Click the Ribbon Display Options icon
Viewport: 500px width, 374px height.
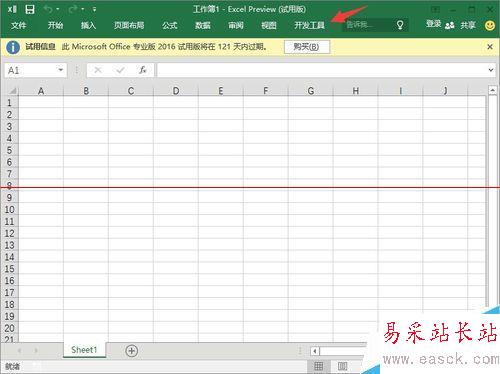pos(435,9)
